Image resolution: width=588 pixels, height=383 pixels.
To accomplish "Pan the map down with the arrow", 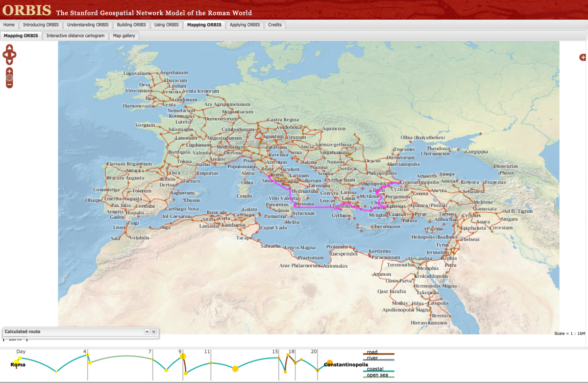I will tap(10, 61).
